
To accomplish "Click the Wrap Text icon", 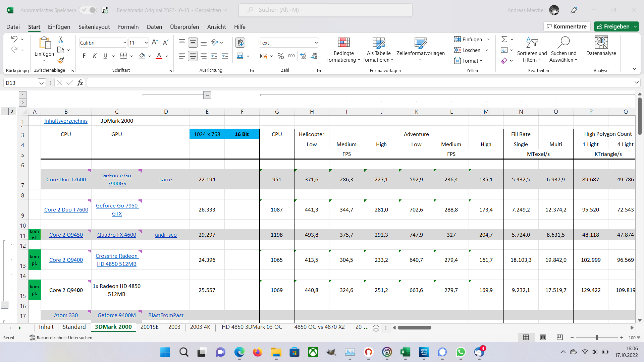I will click(x=240, y=43).
